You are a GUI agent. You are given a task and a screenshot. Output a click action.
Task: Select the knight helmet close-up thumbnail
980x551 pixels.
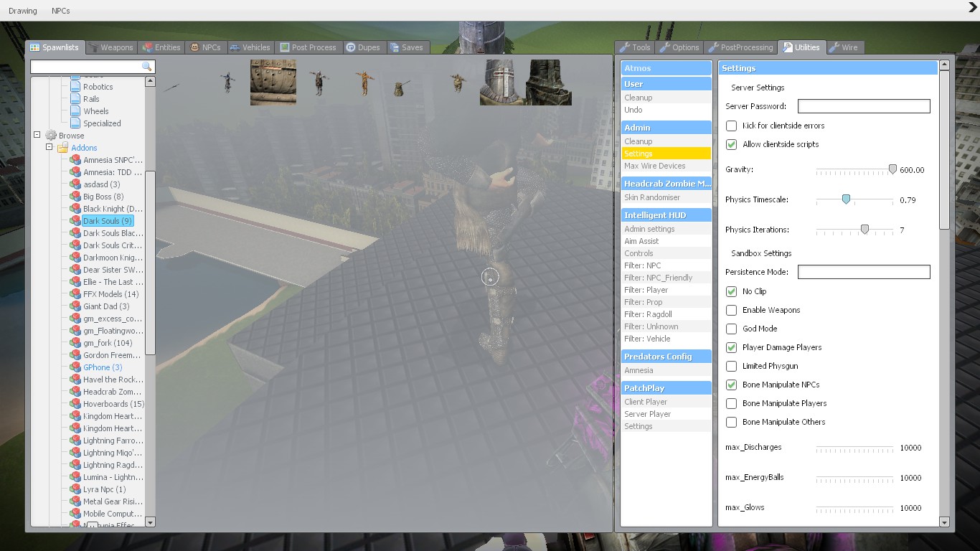point(503,83)
